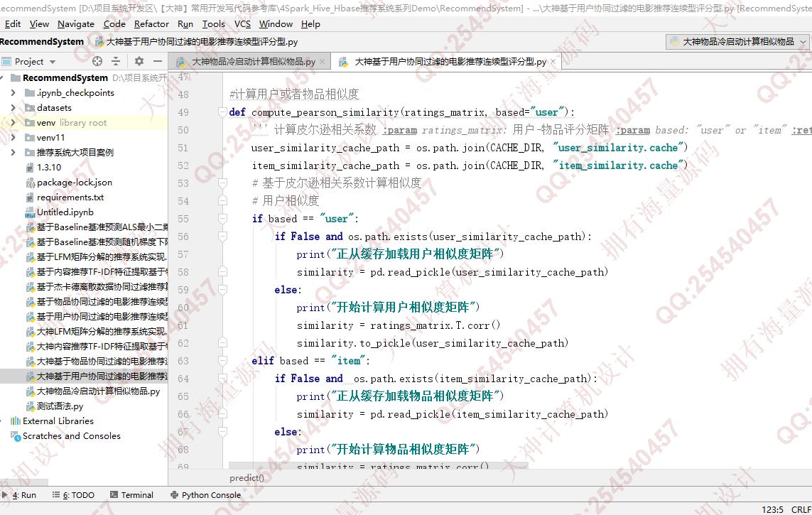This screenshot has width=812, height=515.
Task: Open the View menu
Action: 39,24
